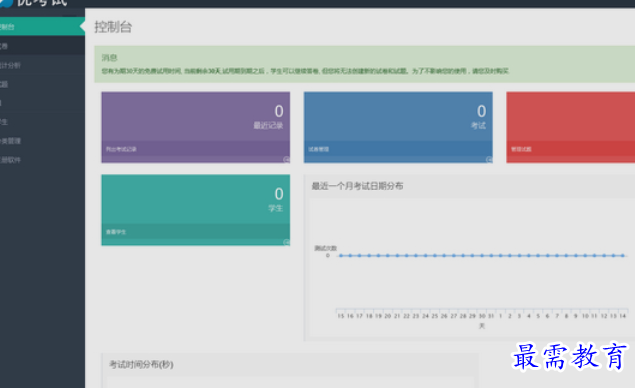Click the arrow icon on the green 学生 card
The width and height of the screenshot is (635, 388).
click(x=286, y=242)
